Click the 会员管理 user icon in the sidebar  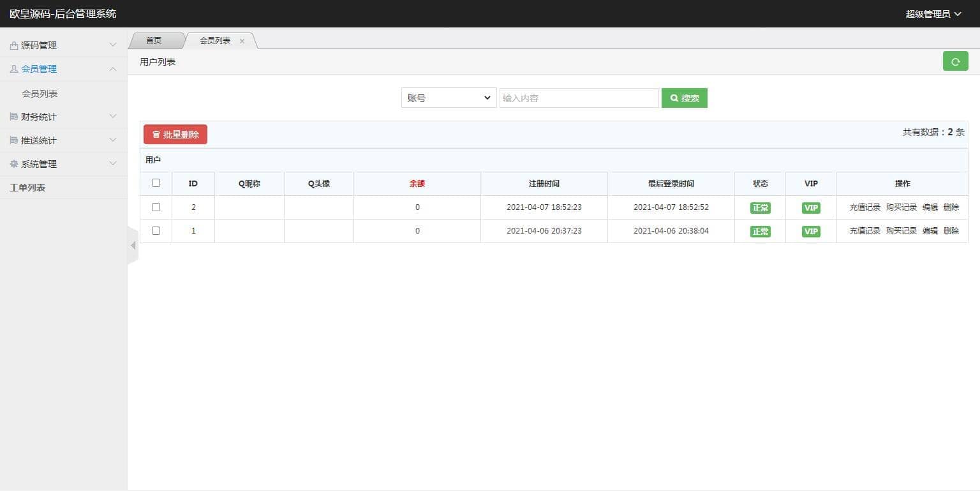14,69
